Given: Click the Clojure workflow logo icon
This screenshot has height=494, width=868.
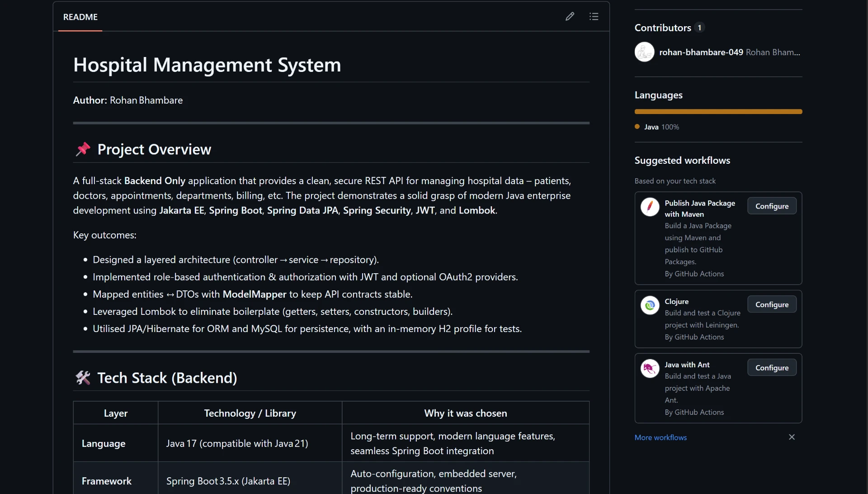Looking at the screenshot, I should pyautogui.click(x=650, y=305).
